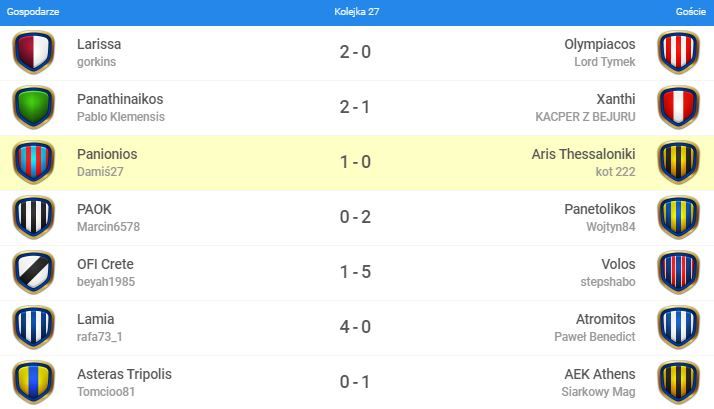Click the PAOK black-white striped crest
The height and width of the screenshot is (409, 714).
click(x=33, y=218)
